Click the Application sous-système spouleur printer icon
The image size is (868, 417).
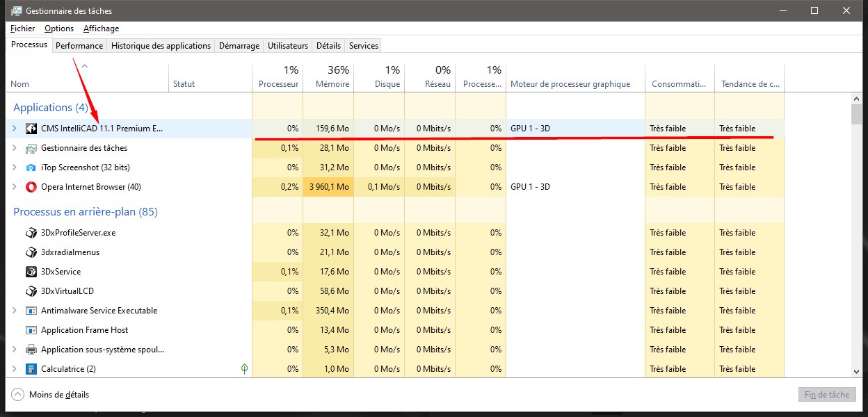pyautogui.click(x=31, y=350)
